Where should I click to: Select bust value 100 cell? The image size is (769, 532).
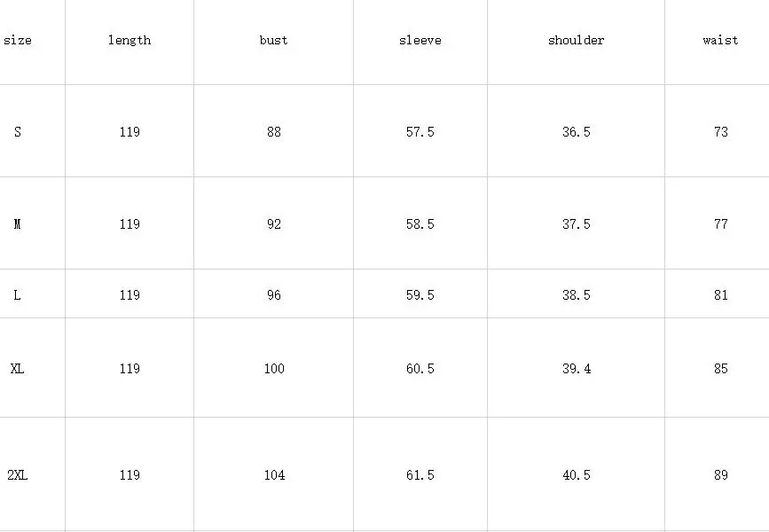(274, 368)
